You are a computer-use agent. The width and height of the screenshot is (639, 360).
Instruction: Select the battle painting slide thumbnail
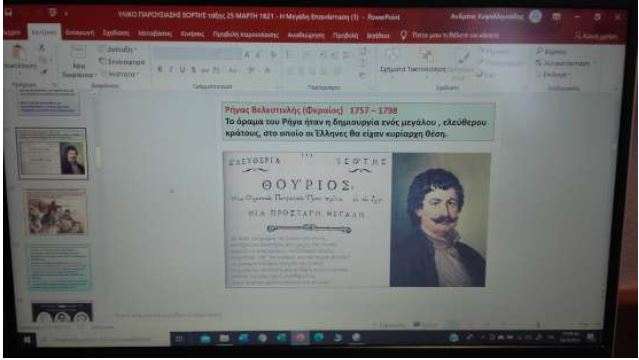tap(57, 213)
